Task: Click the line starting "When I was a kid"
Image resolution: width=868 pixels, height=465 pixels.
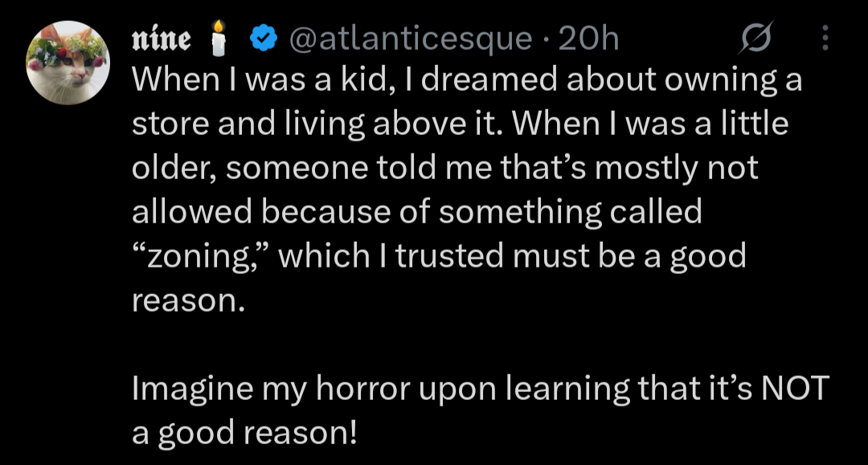Action: coord(466,82)
